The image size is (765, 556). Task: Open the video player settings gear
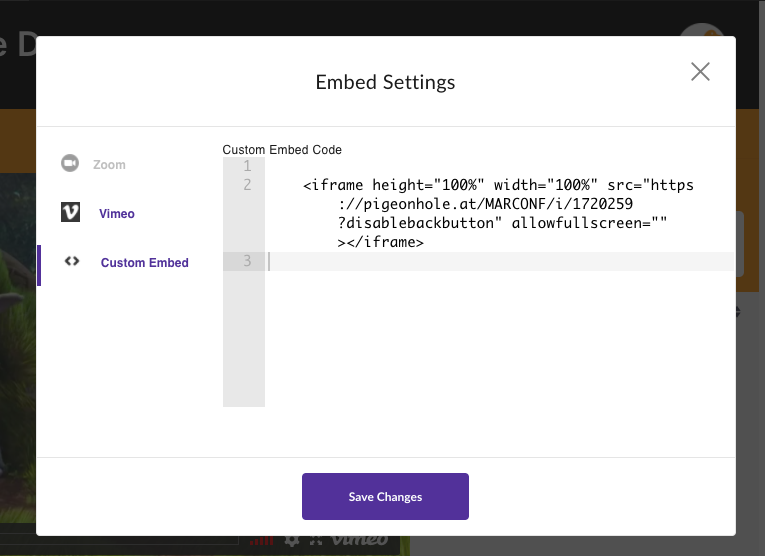pyautogui.click(x=292, y=541)
